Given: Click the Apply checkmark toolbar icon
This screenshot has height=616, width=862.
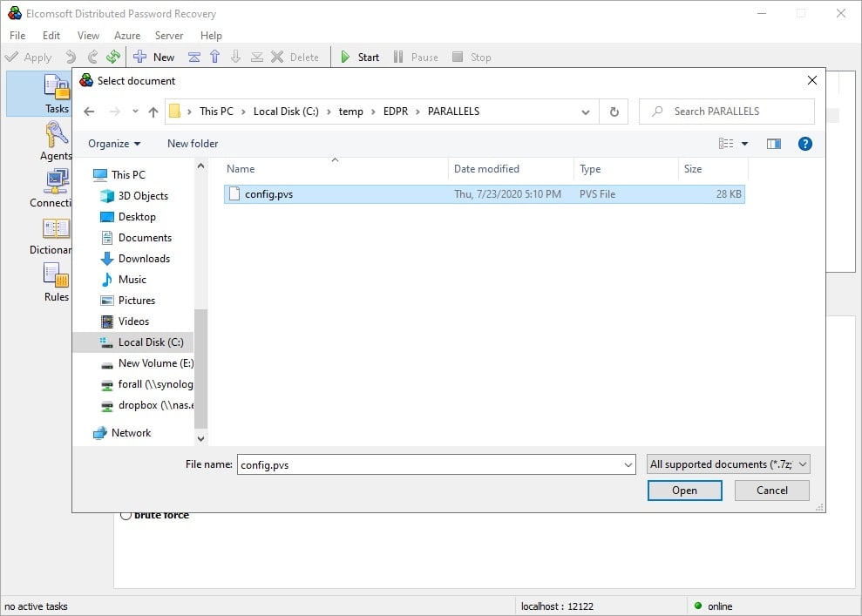Looking at the screenshot, I should 11,57.
